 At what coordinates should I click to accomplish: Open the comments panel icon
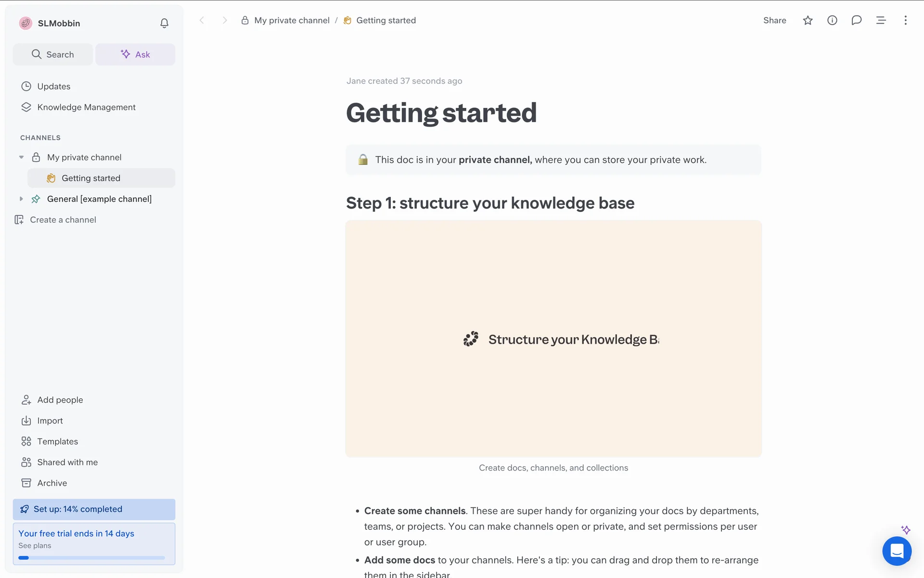pos(856,20)
